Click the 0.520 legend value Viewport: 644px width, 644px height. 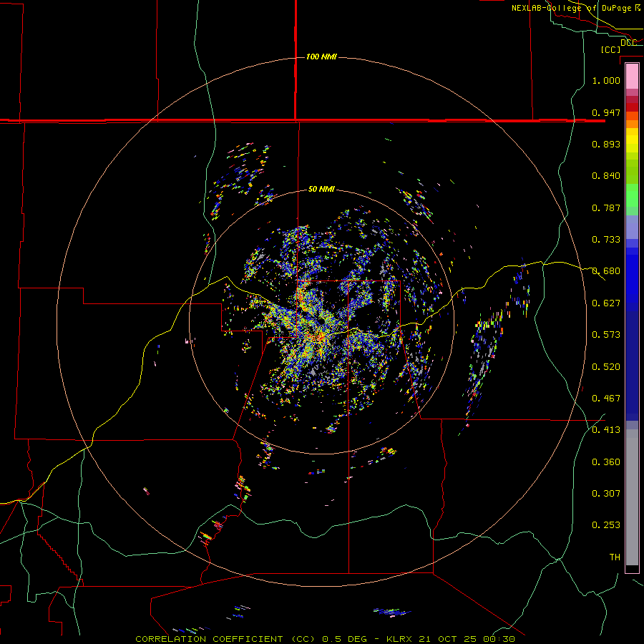tap(606, 367)
